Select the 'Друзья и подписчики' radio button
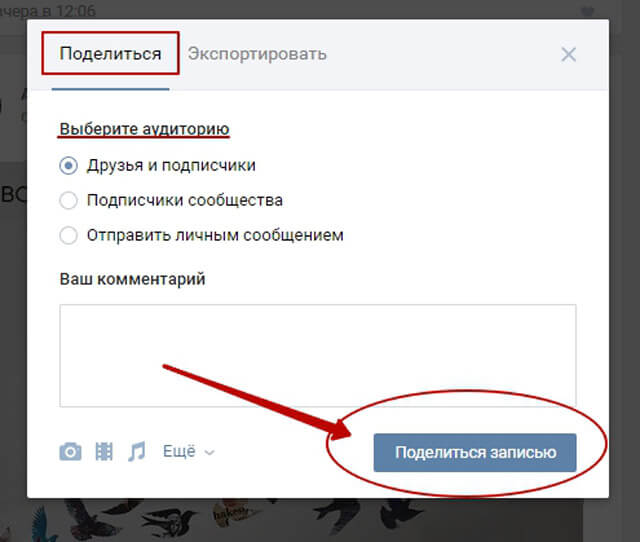 coord(68,166)
